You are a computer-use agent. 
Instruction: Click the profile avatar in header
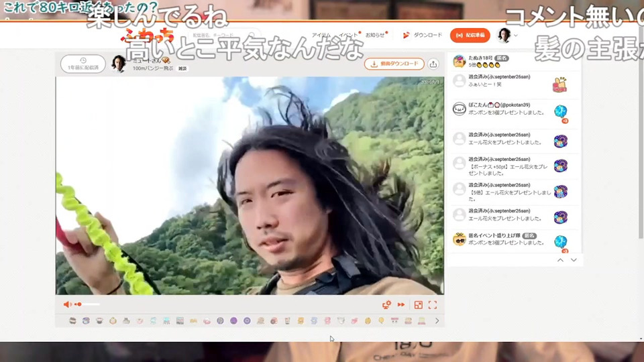[504, 36]
